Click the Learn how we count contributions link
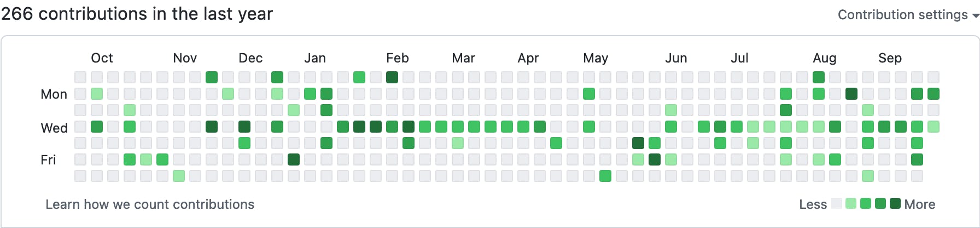The height and width of the screenshot is (228, 980). click(x=150, y=204)
